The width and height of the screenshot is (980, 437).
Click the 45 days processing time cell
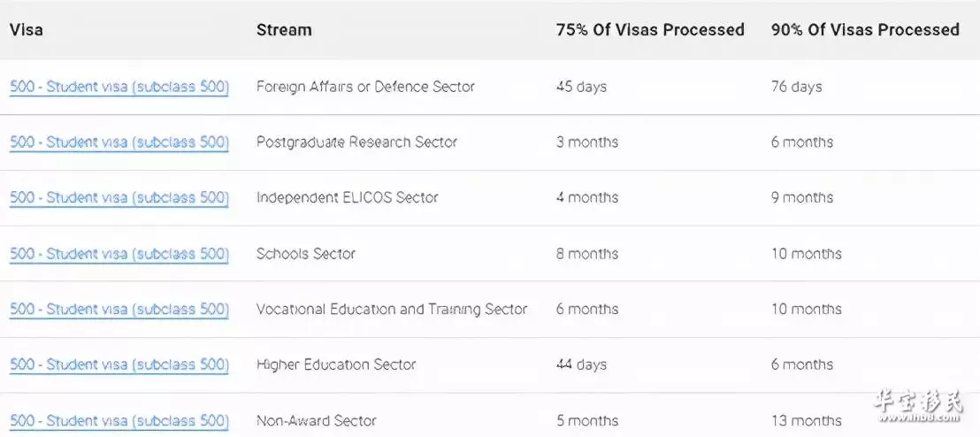(581, 87)
